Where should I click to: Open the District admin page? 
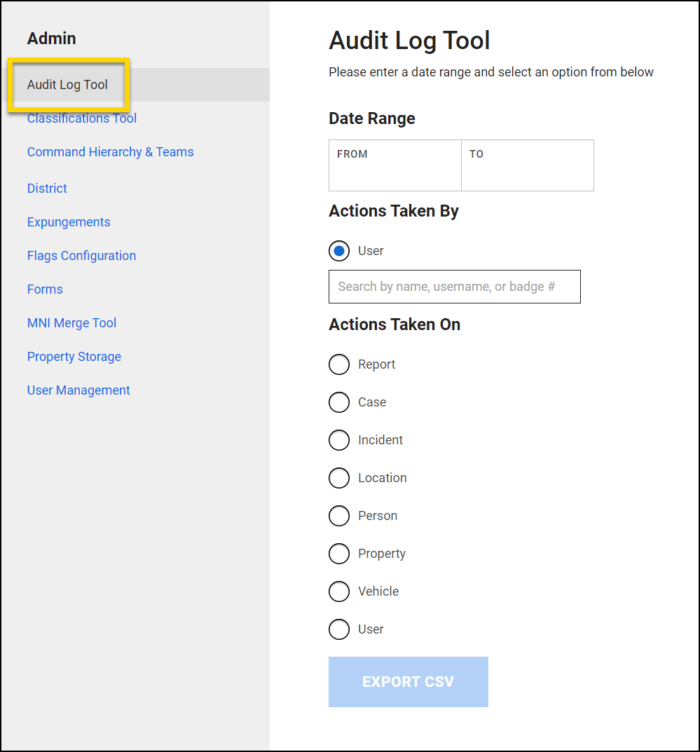(x=47, y=189)
